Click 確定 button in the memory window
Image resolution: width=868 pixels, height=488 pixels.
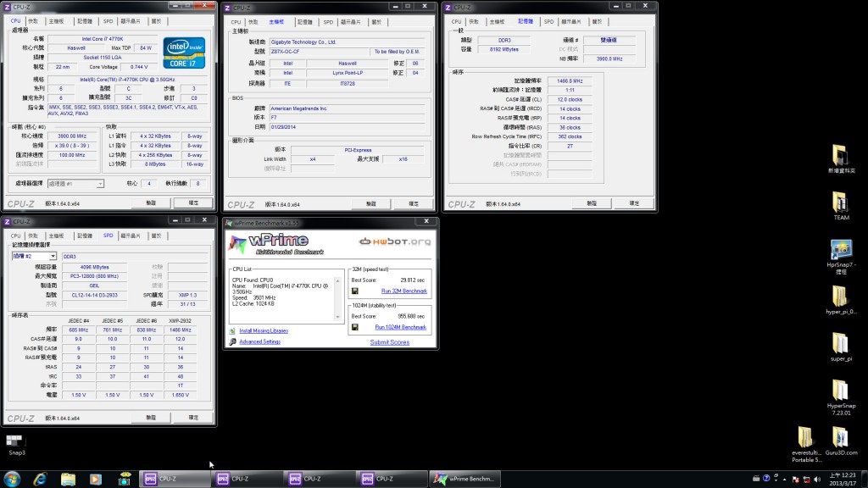point(634,203)
